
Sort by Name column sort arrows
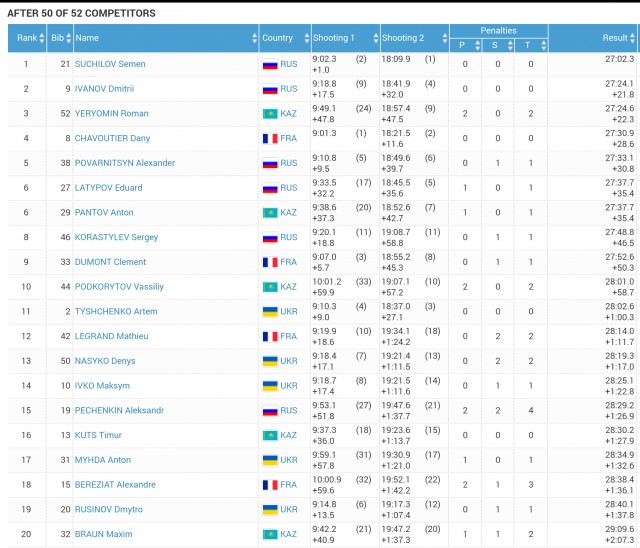coord(255,38)
